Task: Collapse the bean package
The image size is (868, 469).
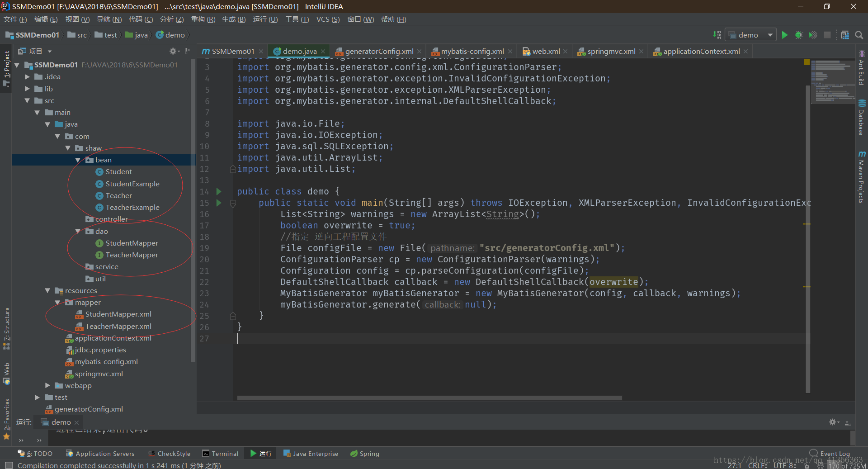Action: pyautogui.click(x=78, y=160)
